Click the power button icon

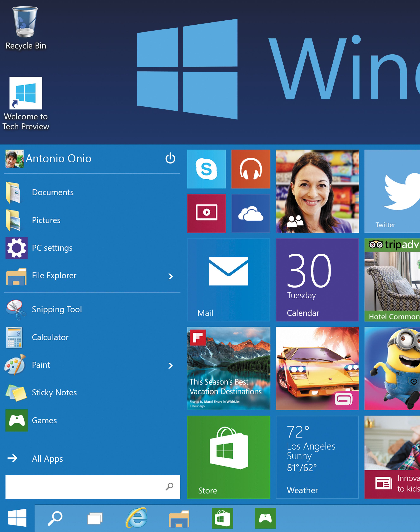pos(170,158)
